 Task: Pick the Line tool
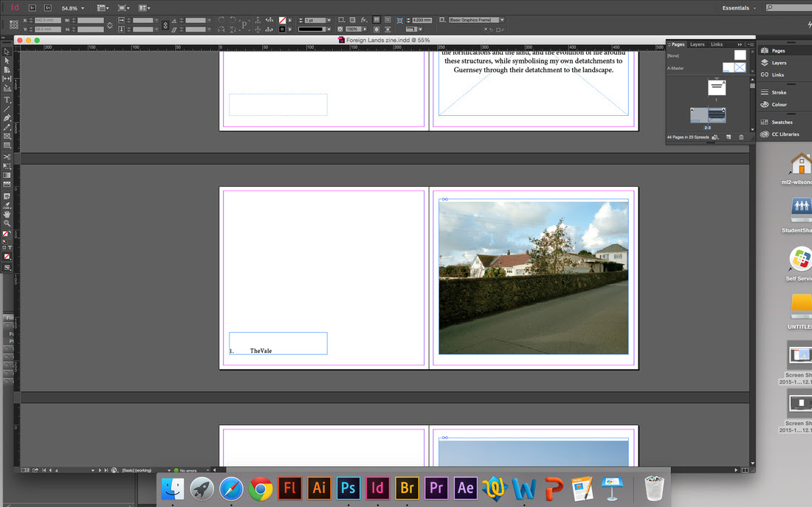coord(7,108)
